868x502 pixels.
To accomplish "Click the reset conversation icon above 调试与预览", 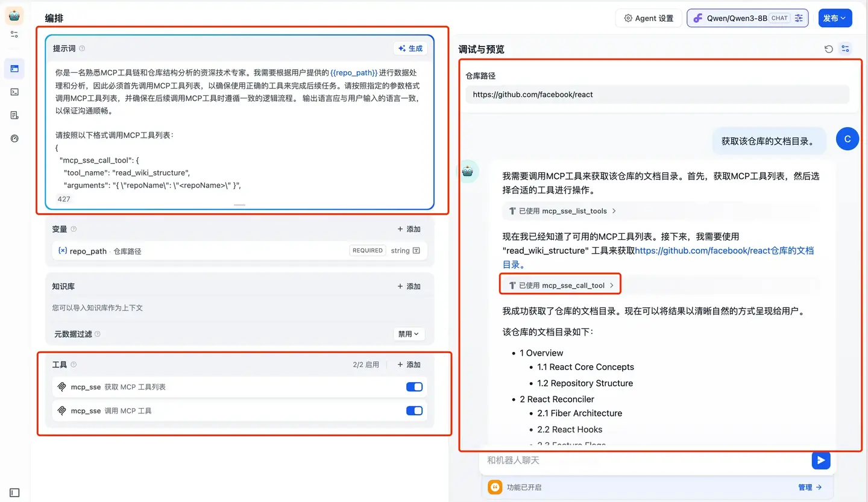I will (x=828, y=49).
